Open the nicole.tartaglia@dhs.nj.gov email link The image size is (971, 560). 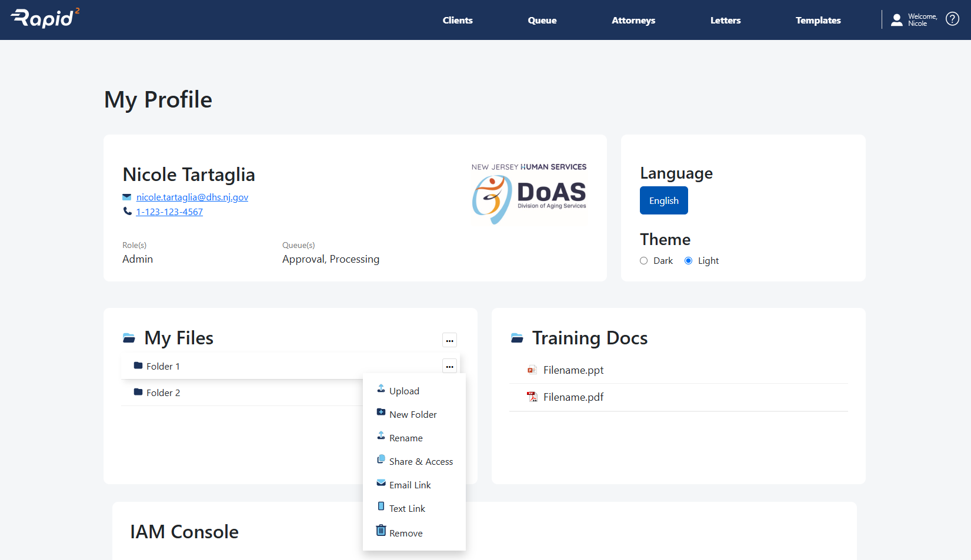tap(192, 197)
